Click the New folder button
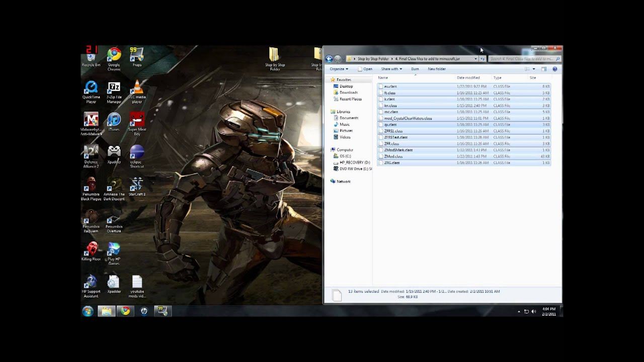Screen dimensions: 644x362 coord(437,69)
